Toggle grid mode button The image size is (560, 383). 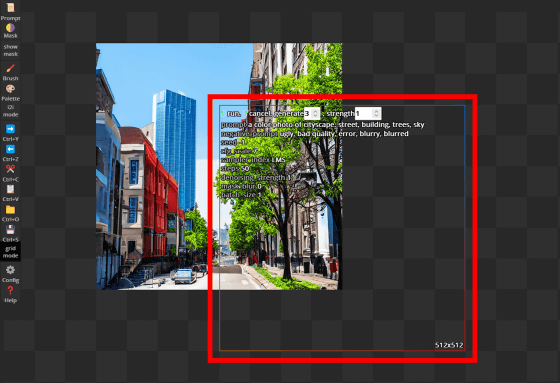[x=10, y=252]
